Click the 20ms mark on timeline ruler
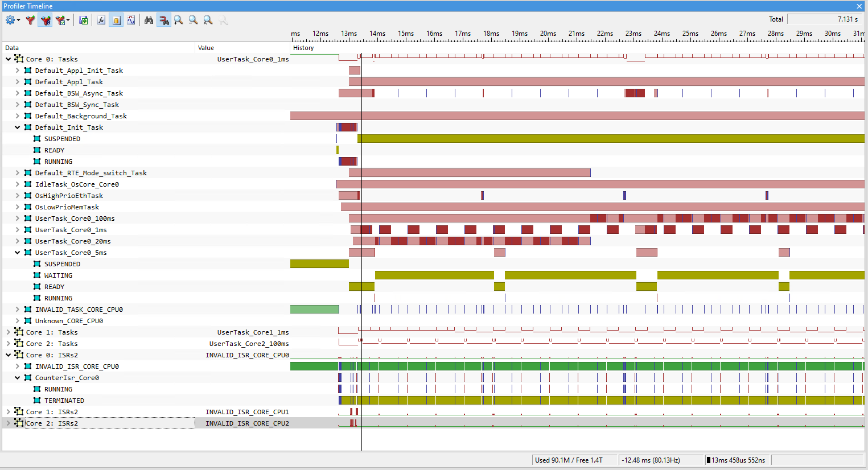Viewport: 868px width, 470px height. pyautogui.click(x=548, y=34)
